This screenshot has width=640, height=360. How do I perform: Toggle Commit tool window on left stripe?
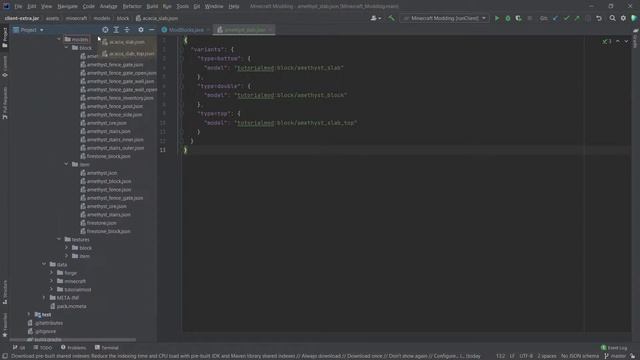pyautogui.click(x=5, y=67)
